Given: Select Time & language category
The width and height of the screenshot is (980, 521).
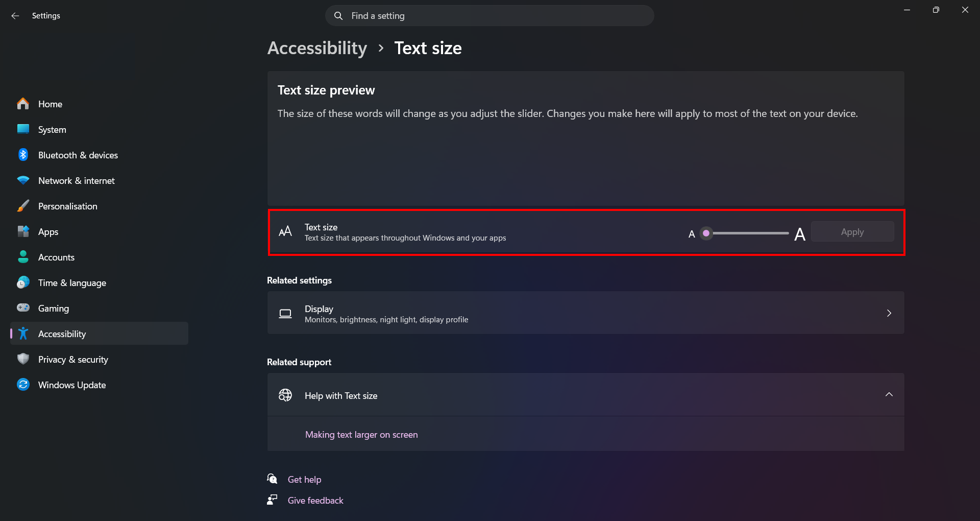Looking at the screenshot, I should 99,282.
